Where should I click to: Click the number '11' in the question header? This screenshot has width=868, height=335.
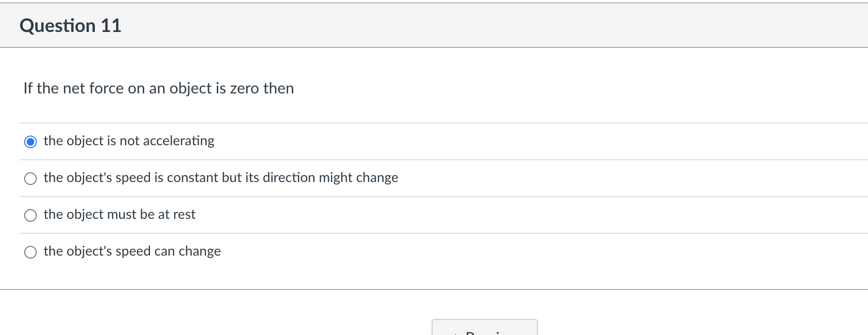click(111, 26)
